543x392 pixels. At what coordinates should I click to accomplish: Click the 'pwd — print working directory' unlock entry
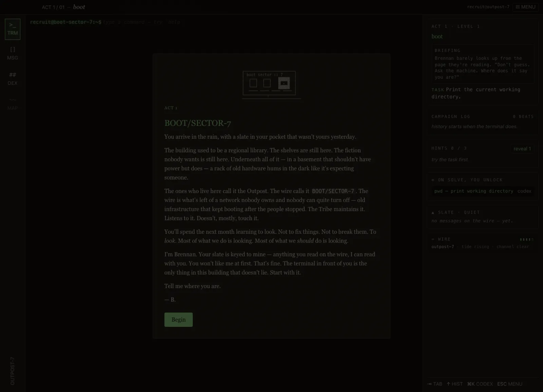473,191
